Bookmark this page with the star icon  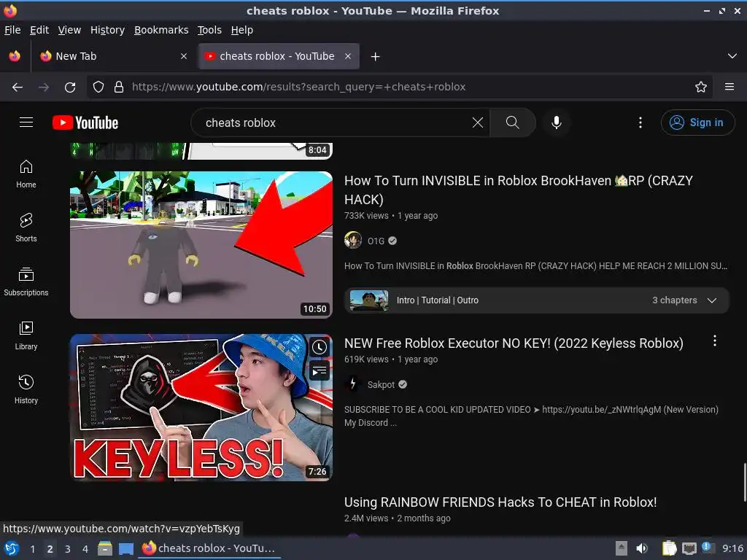point(700,87)
